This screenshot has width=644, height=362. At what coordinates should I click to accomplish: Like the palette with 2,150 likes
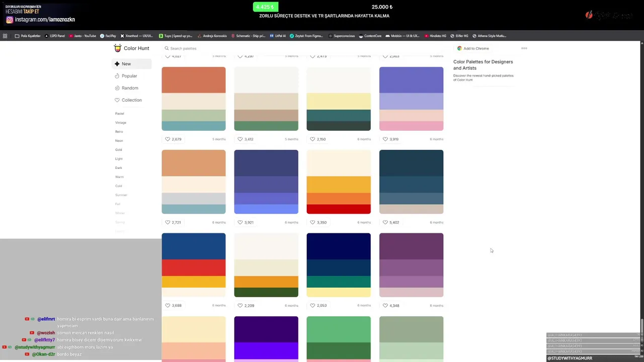(x=318, y=139)
